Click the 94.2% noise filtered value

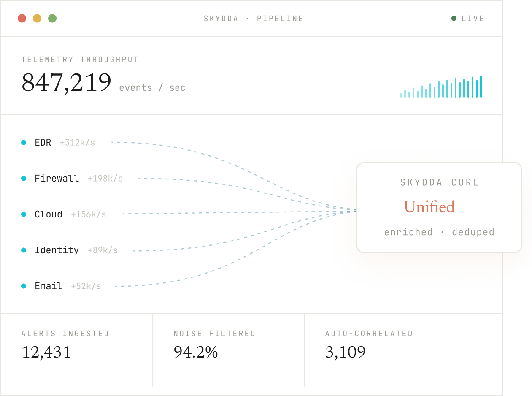click(x=196, y=352)
